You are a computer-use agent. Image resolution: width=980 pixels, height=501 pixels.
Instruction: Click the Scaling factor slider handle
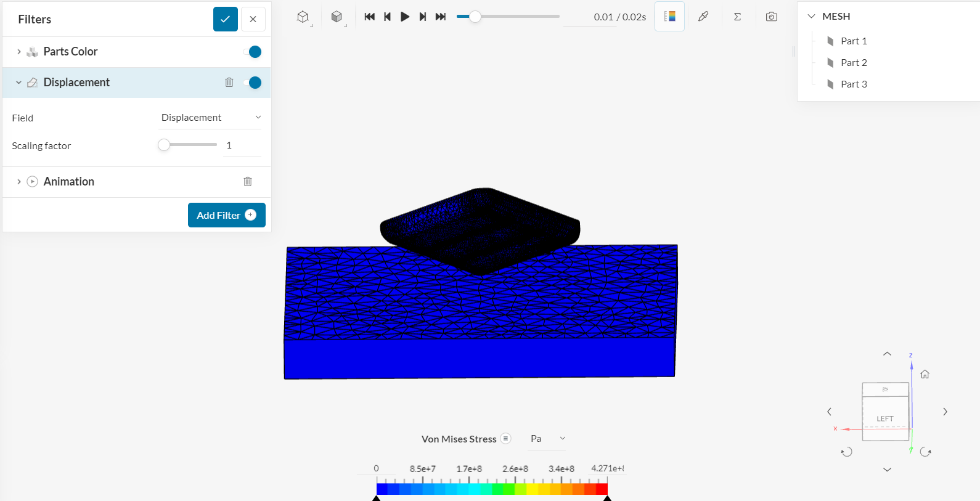point(164,145)
